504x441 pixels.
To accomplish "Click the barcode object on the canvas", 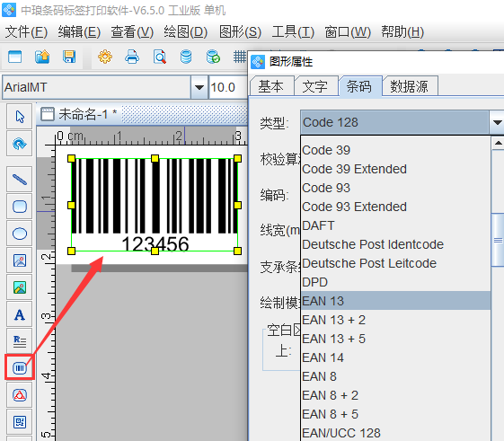I will point(155,205).
